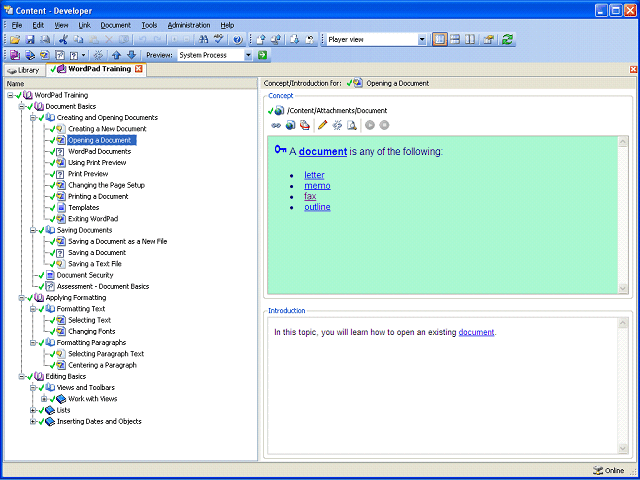Select the highlighted single-pane layout button
Viewport: 640px width, 480px height.
click(x=440, y=40)
